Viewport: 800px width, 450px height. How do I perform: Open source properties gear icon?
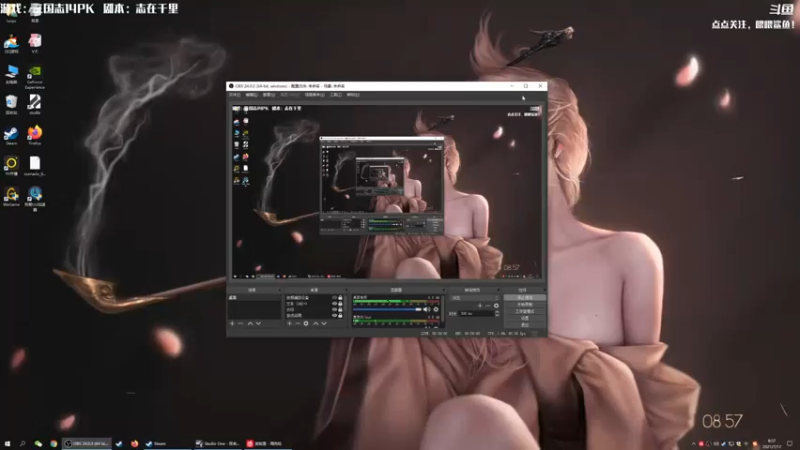(306, 323)
